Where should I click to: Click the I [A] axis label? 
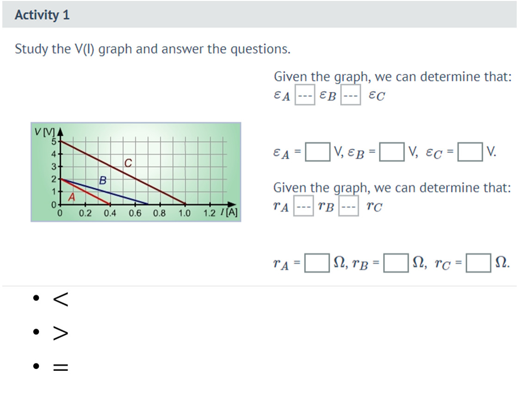(x=229, y=212)
